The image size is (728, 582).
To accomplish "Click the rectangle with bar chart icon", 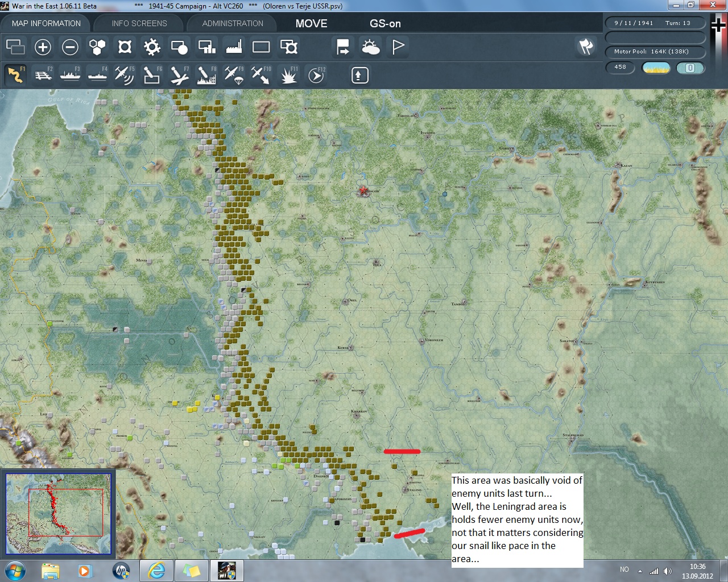I will coord(206,47).
